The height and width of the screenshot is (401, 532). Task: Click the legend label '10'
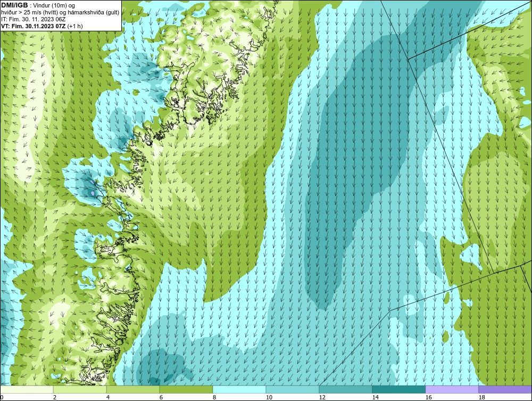coord(269,397)
